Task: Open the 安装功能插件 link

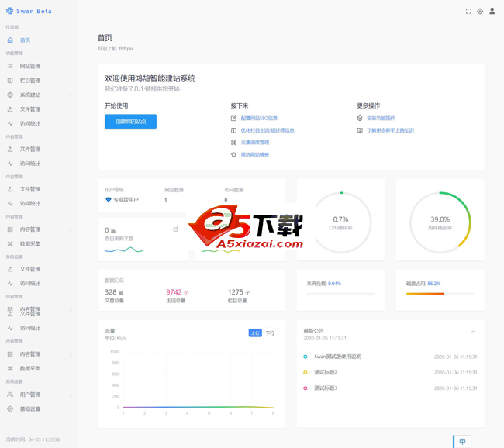Action: click(x=381, y=119)
